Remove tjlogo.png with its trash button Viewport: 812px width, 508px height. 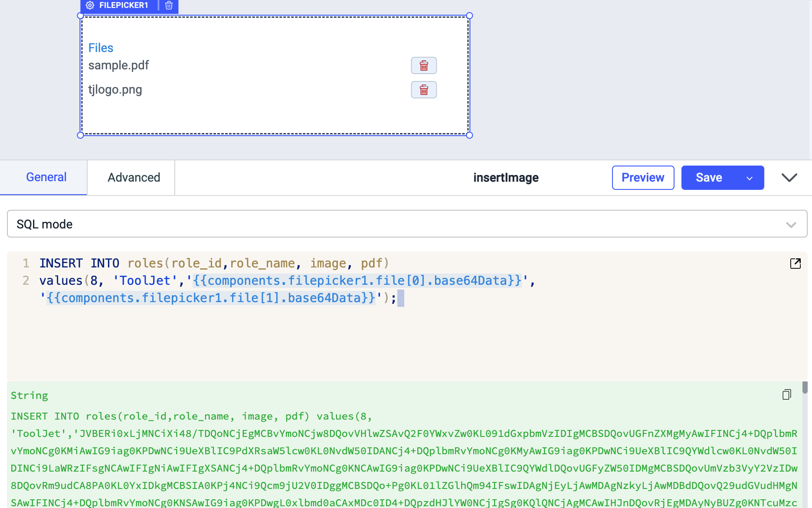423,90
